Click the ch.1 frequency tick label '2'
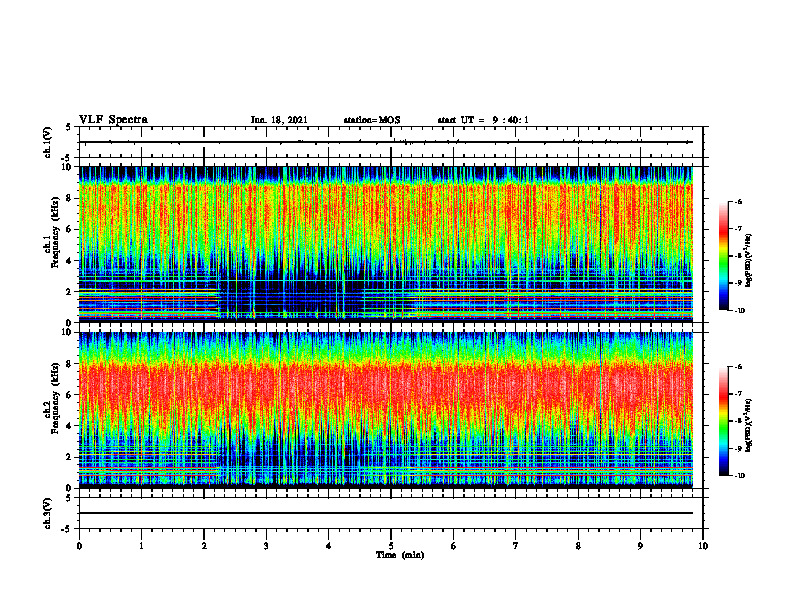792x612 pixels. tap(70, 291)
